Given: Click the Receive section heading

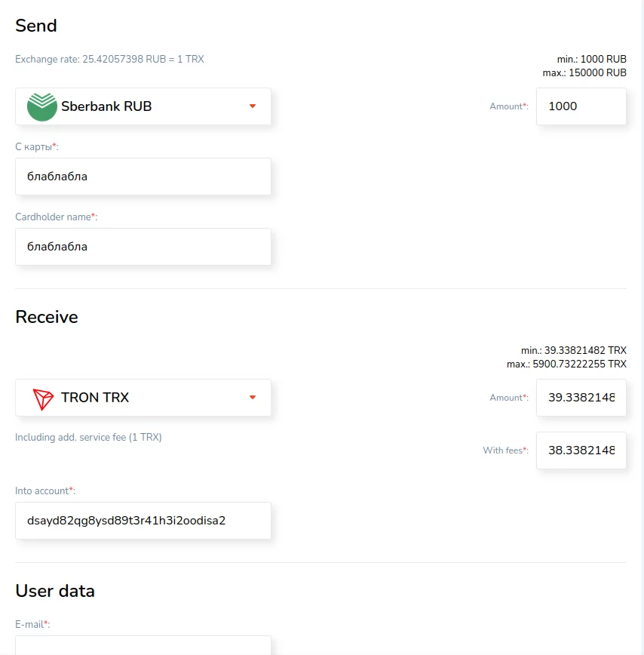Looking at the screenshot, I should coord(47,317).
